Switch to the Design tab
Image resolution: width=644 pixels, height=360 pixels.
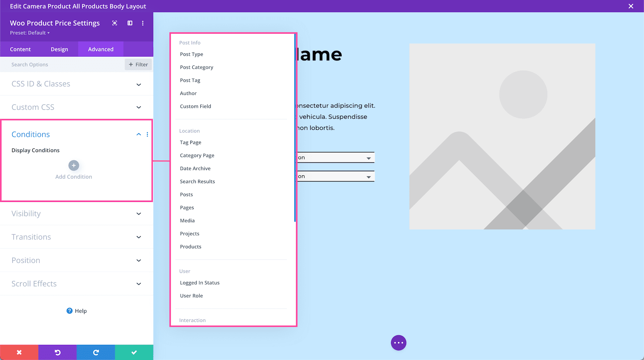pyautogui.click(x=59, y=49)
